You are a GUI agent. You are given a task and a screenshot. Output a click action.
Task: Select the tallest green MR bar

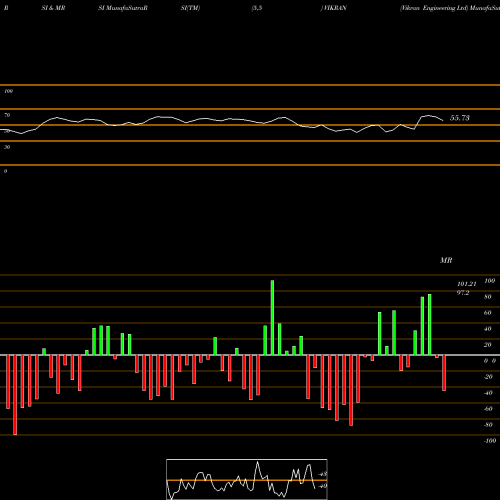(272, 318)
